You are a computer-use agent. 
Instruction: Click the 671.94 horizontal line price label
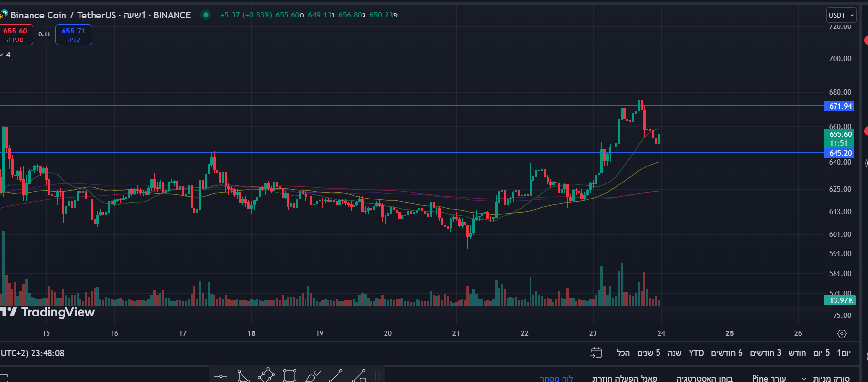[839, 106]
